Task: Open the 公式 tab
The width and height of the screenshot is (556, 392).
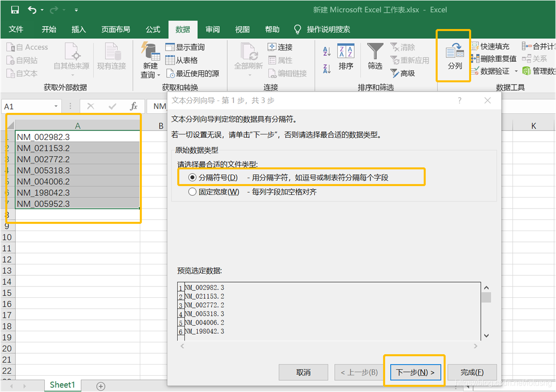Action: click(x=153, y=29)
